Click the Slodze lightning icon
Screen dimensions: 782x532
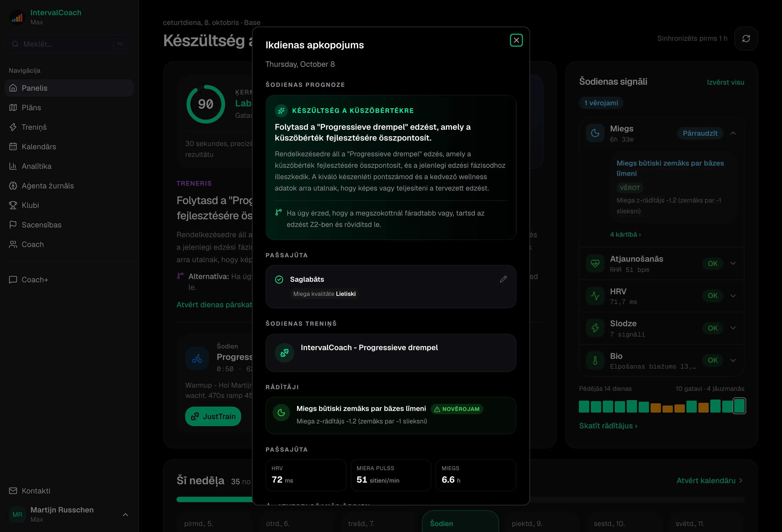coord(595,328)
